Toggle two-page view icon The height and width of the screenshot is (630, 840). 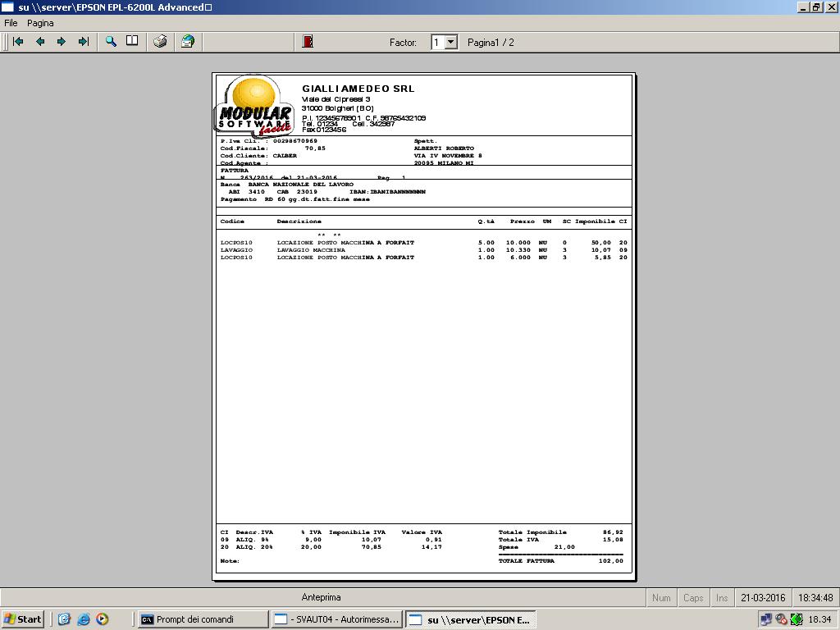coord(132,42)
